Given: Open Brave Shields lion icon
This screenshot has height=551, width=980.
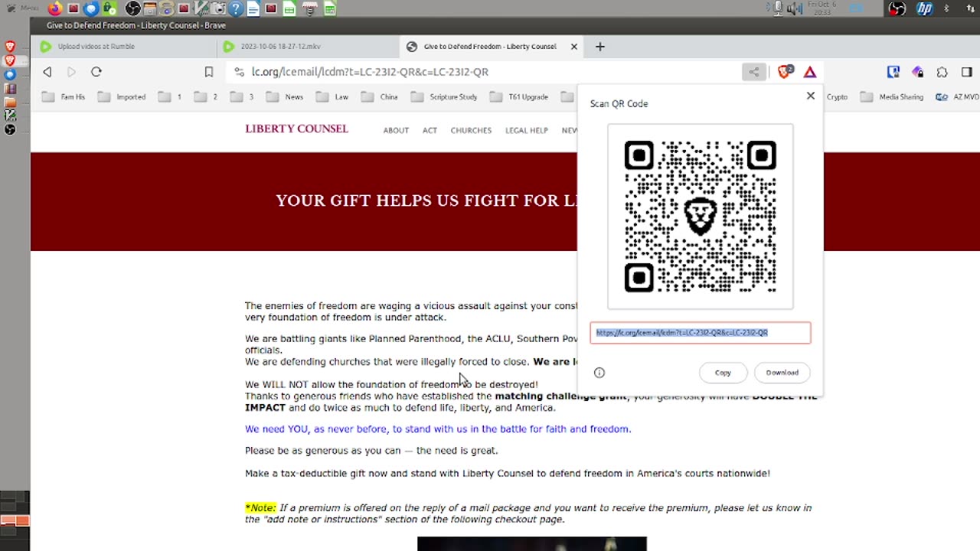Looking at the screenshot, I should pyautogui.click(x=785, y=72).
